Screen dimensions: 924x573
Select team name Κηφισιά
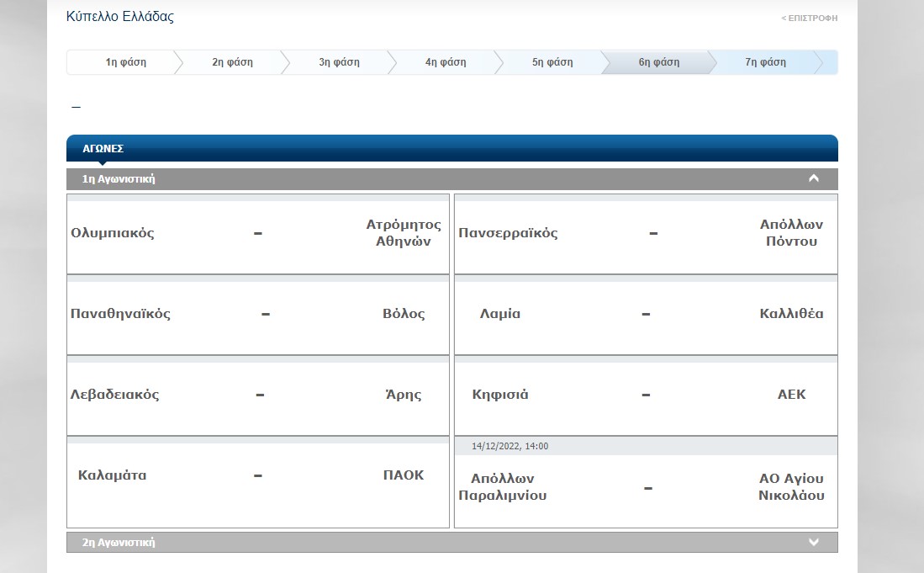point(499,395)
